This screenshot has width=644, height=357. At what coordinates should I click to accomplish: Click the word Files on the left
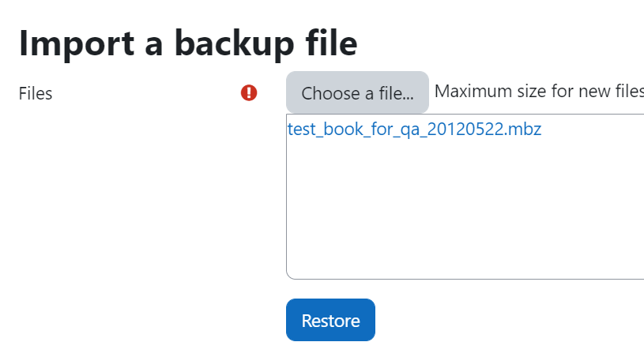(x=36, y=93)
